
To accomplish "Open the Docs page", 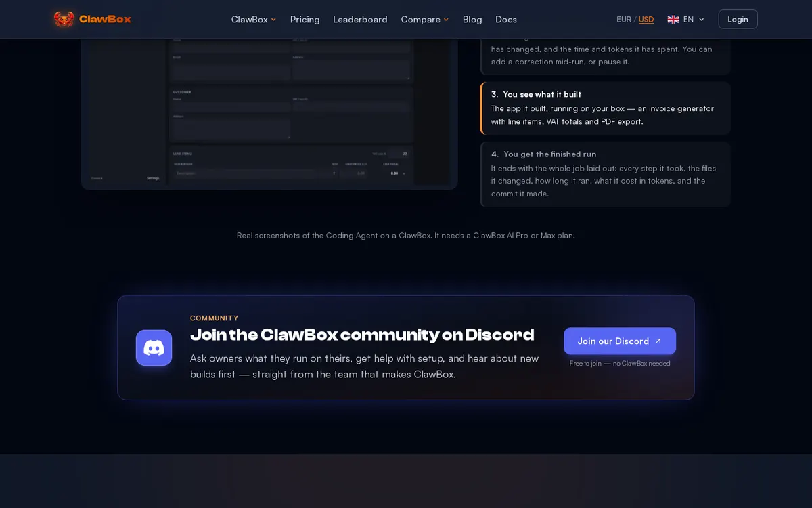I will coord(506,19).
